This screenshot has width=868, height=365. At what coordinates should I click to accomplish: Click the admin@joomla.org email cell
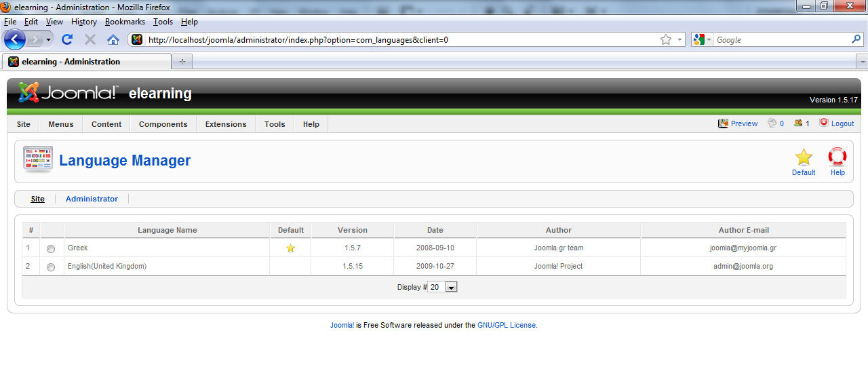click(743, 266)
